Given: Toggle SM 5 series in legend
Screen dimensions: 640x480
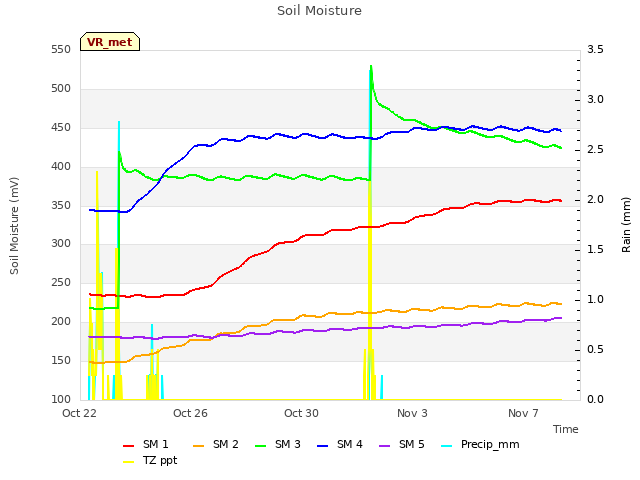Looking at the screenshot, I should coord(402,444).
